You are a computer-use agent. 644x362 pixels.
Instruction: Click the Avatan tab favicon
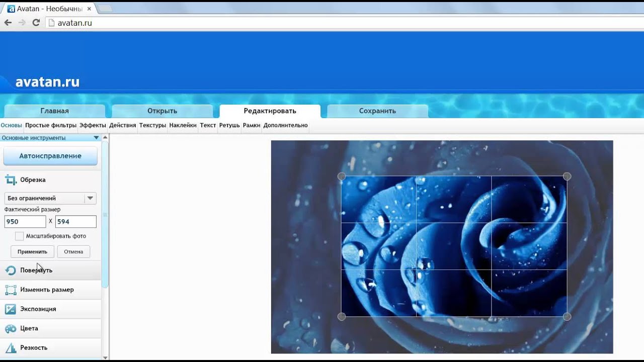11,9
